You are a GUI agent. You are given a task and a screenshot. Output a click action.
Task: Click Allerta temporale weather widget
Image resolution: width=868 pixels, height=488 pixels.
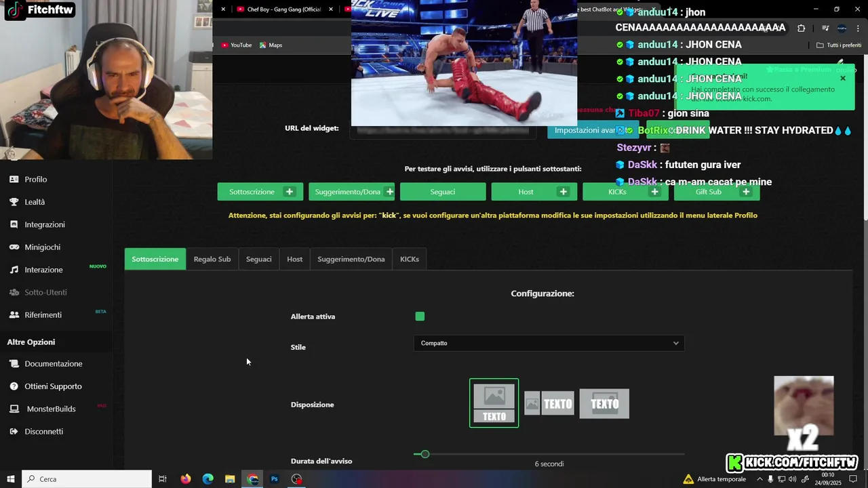[715, 479]
